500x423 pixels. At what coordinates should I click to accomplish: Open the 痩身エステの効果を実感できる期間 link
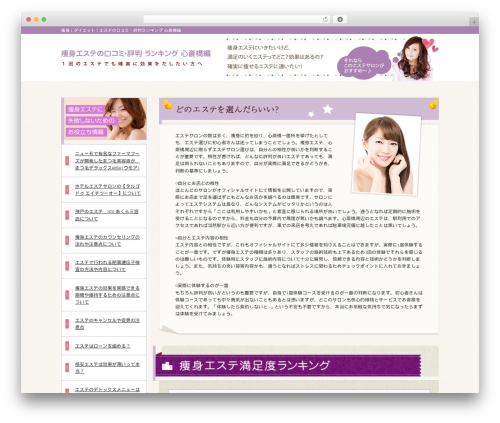[x=107, y=295]
